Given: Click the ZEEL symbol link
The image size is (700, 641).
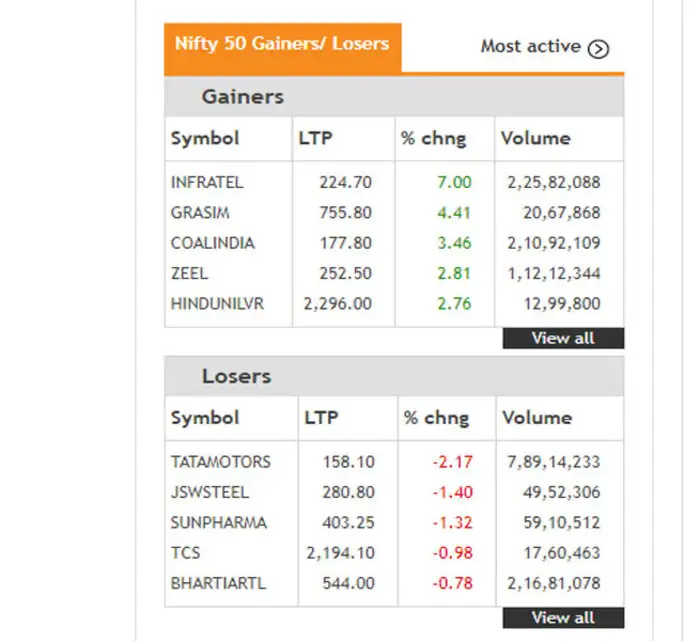Looking at the screenshot, I should pos(189,273).
